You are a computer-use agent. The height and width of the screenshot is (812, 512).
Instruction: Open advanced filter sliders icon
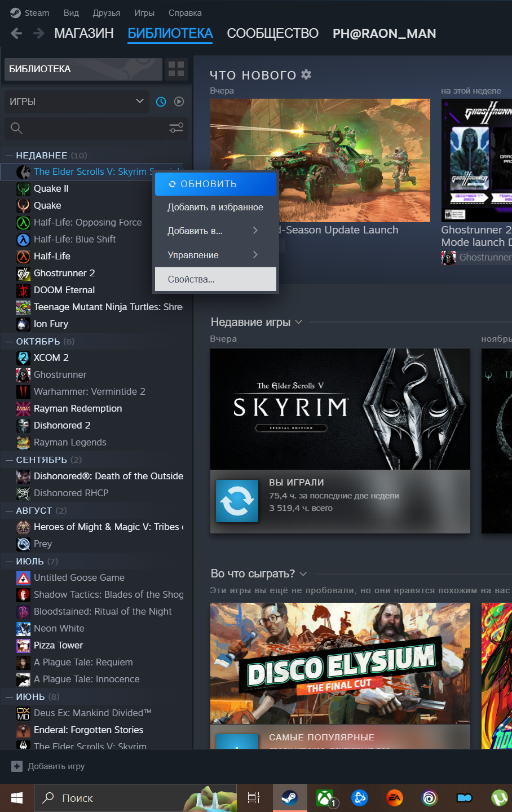[x=176, y=128]
